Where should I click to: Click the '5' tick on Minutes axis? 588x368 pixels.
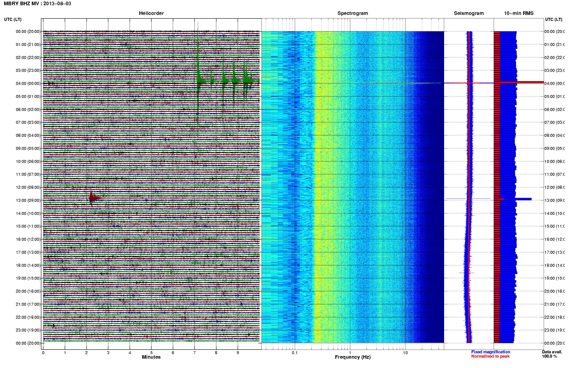coord(151,353)
